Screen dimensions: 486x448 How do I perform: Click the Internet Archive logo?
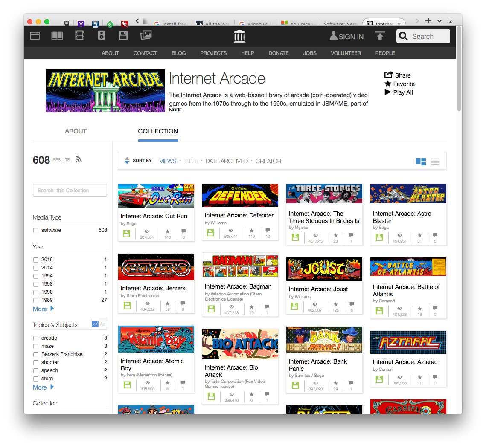240,36
